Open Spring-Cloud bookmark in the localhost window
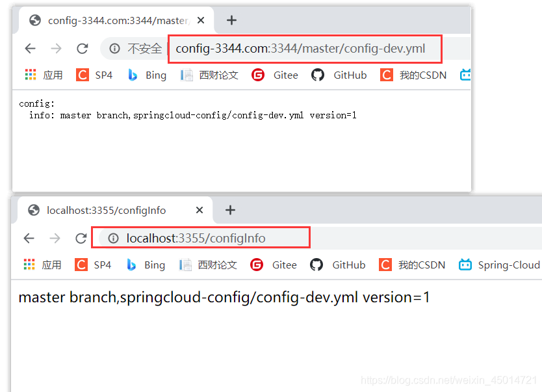The image size is (542, 392). pos(499,265)
